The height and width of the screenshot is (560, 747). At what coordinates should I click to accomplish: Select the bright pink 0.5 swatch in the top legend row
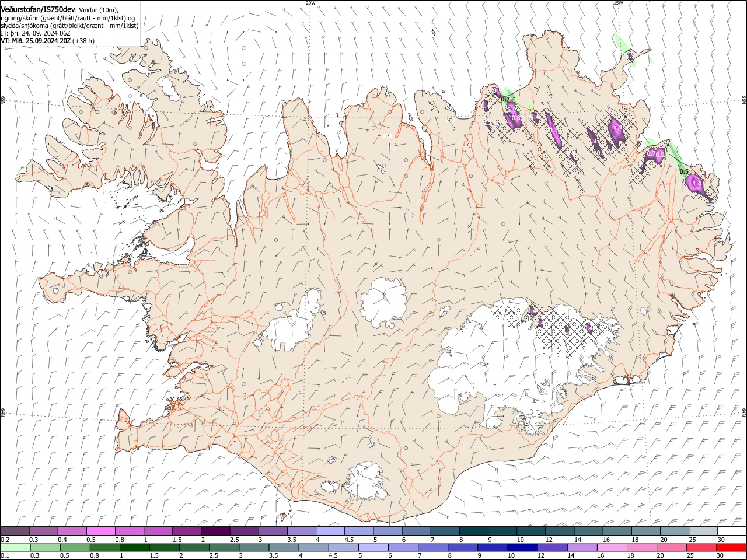point(100,531)
